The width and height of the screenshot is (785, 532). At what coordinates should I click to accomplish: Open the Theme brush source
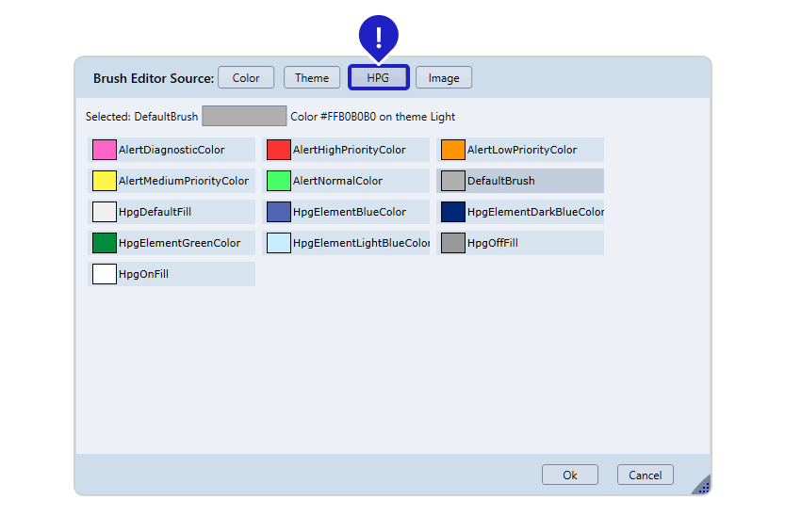(312, 78)
